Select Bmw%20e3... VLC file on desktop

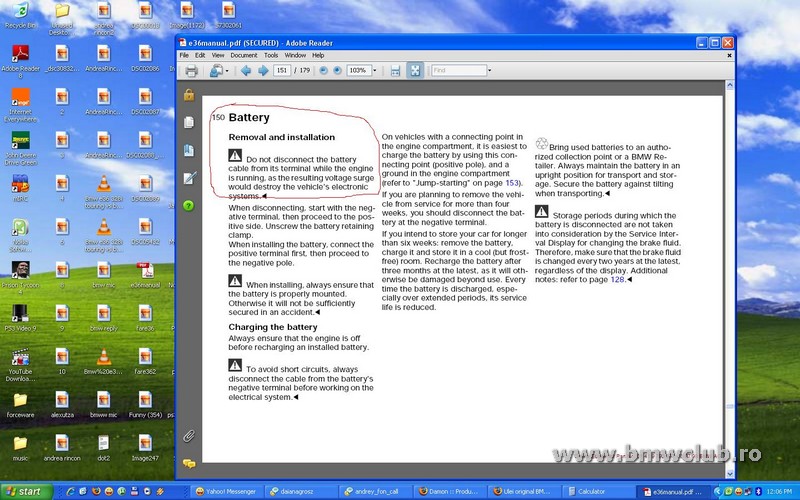pyautogui.click(x=104, y=361)
